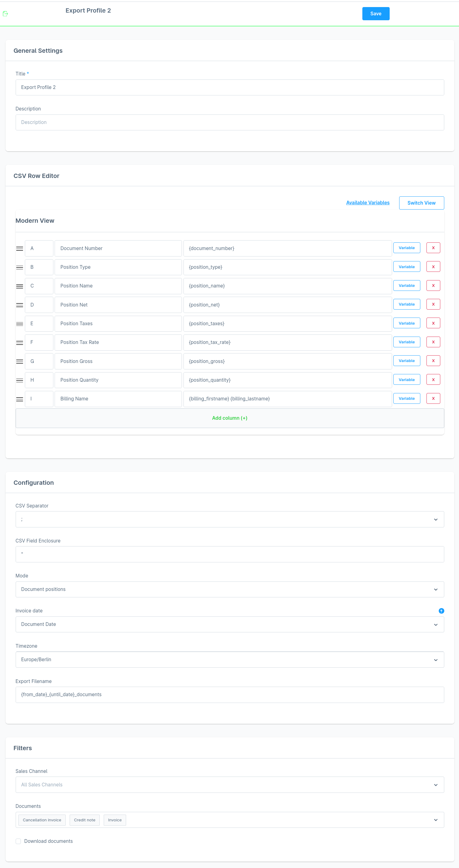Screen dimensions: 459x868
Task: Grab the drag handle of Position Gross row
Action: click(x=20, y=361)
